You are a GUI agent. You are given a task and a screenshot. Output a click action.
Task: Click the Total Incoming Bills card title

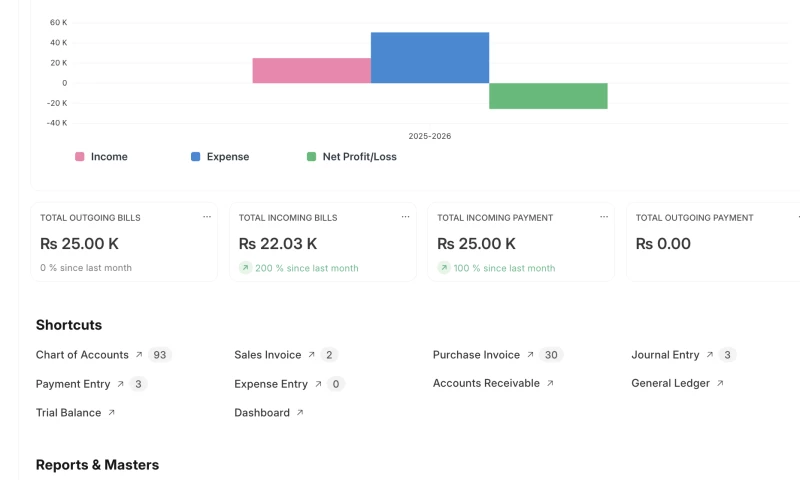click(x=288, y=218)
